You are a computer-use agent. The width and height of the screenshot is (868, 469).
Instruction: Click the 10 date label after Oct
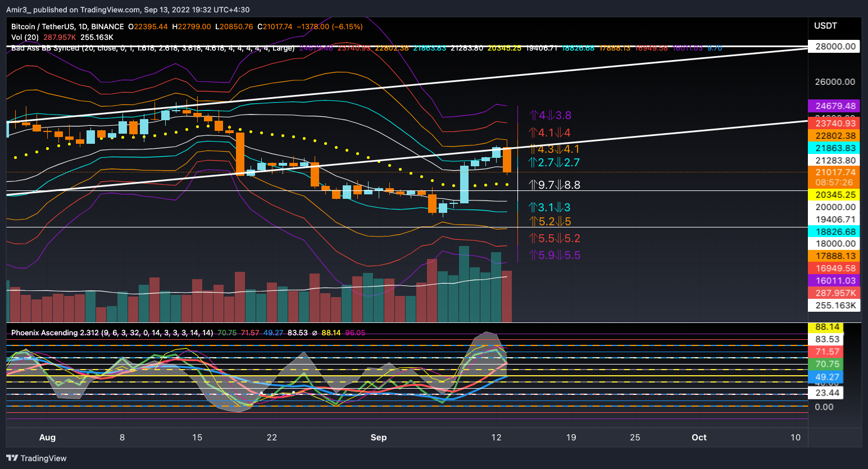796,438
